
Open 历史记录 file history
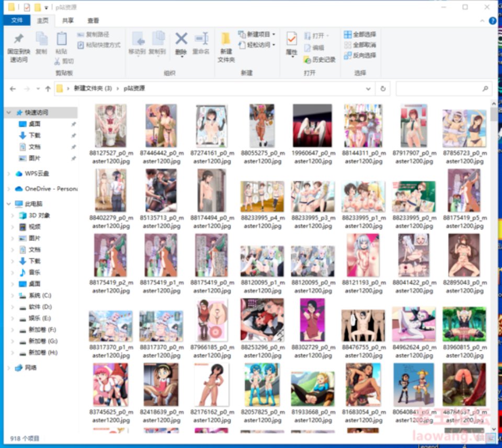(319, 60)
